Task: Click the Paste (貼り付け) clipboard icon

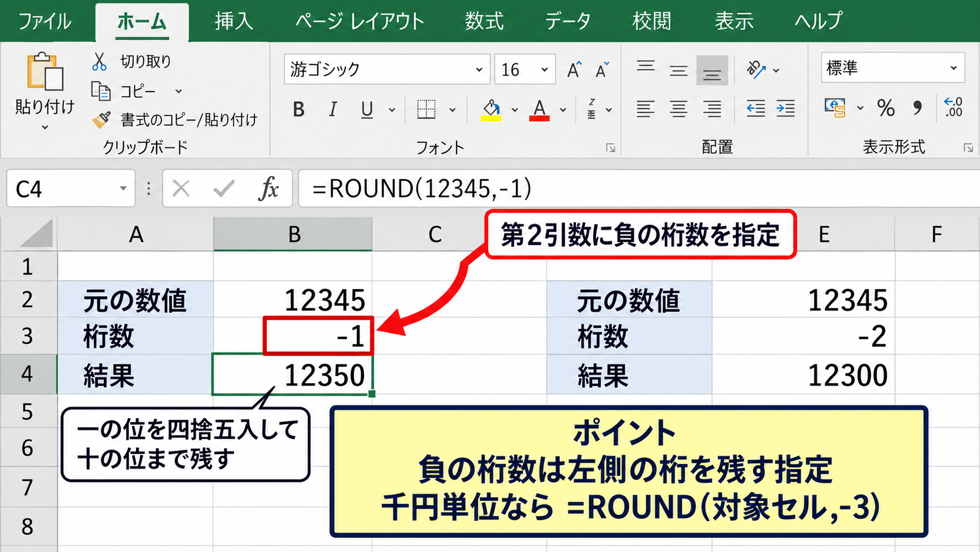Action: (45, 72)
